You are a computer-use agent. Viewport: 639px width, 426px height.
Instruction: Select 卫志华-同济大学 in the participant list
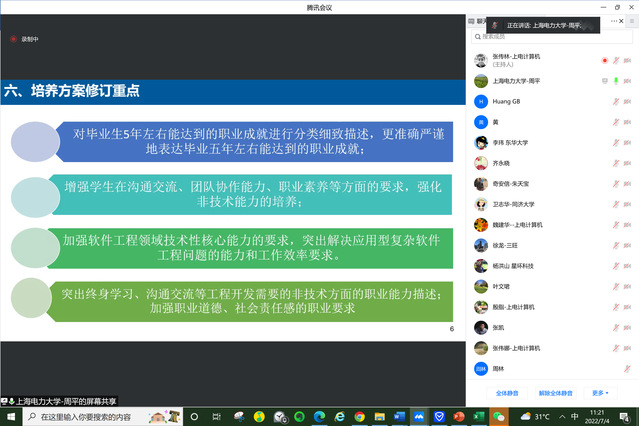518,204
